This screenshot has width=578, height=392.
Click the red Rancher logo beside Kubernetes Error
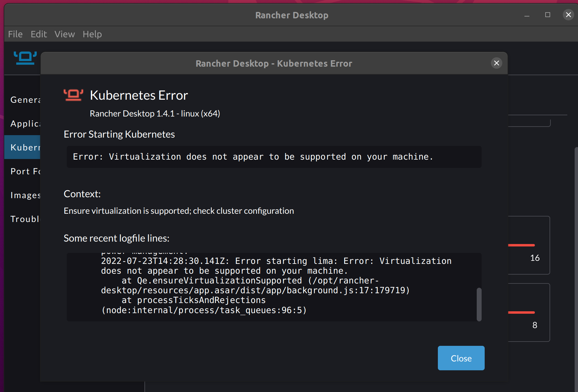point(73,95)
